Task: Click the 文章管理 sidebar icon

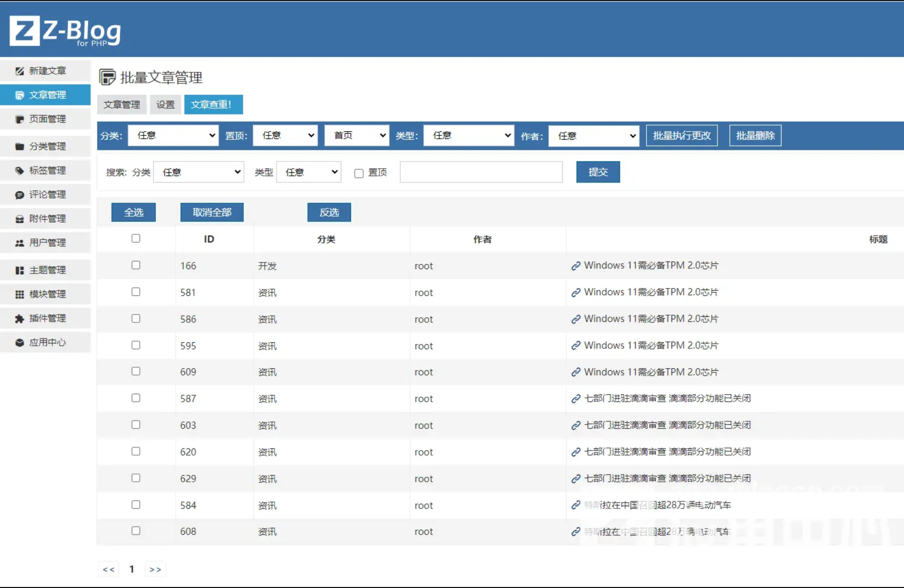Action: point(20,95)
